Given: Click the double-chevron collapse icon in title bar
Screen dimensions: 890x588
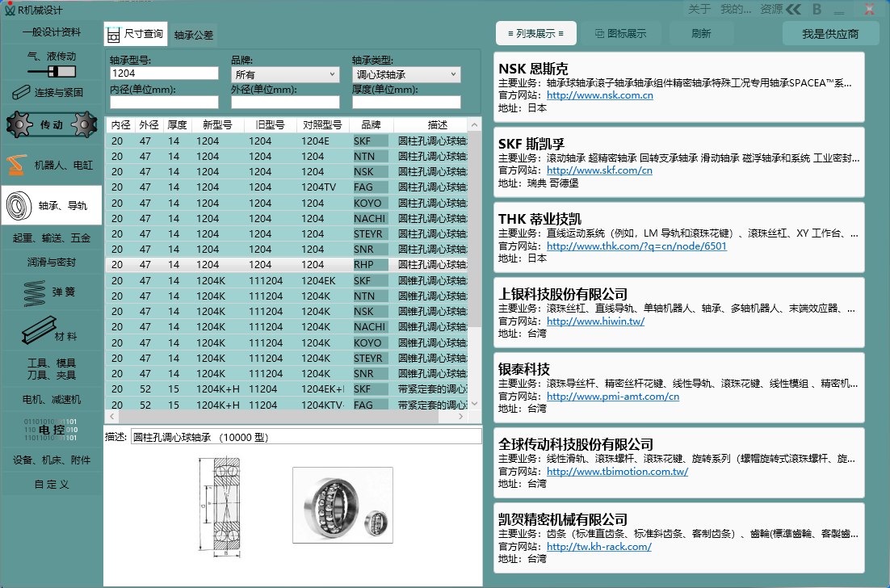Looking at the screenshot, I should pyautogui.click(x=794, y=9).
